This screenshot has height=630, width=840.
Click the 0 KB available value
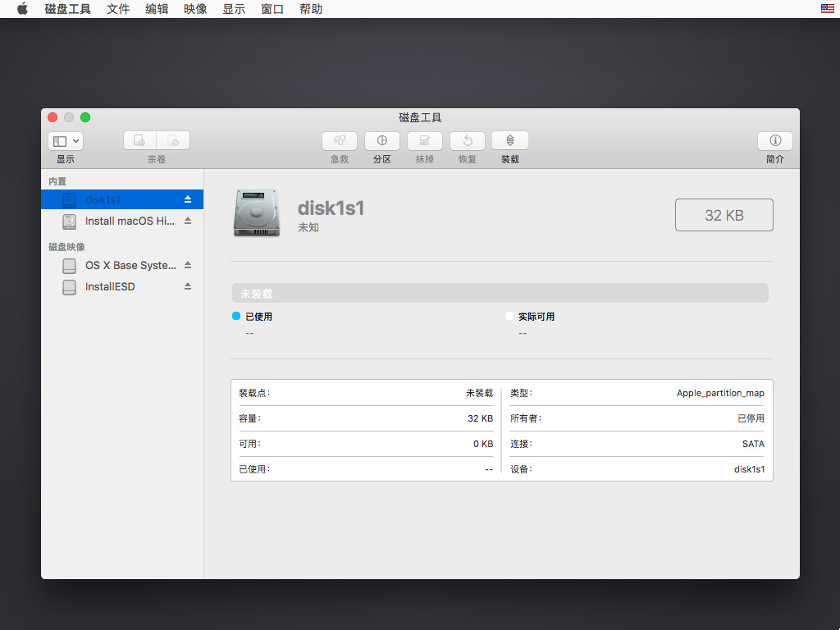(483, 444)
